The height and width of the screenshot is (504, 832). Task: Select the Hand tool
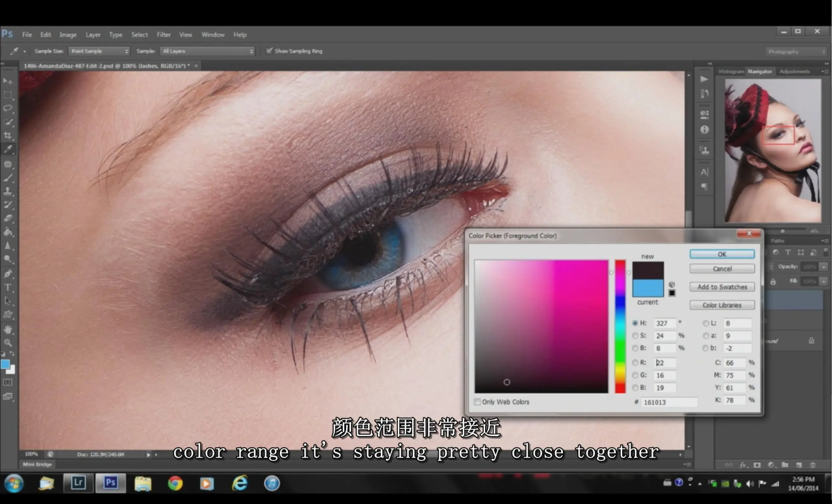(7, 329)
